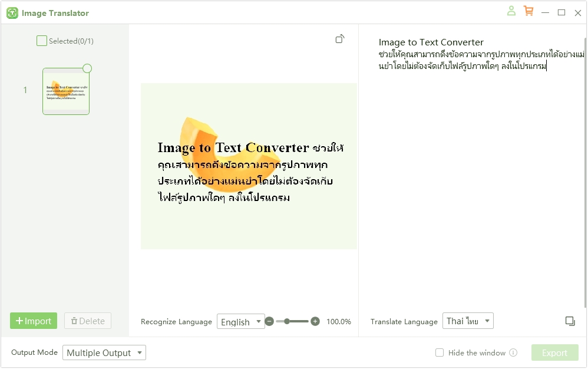Copy translated text with copy icon
The image size is (588, 369).
(x=570, y=321)
